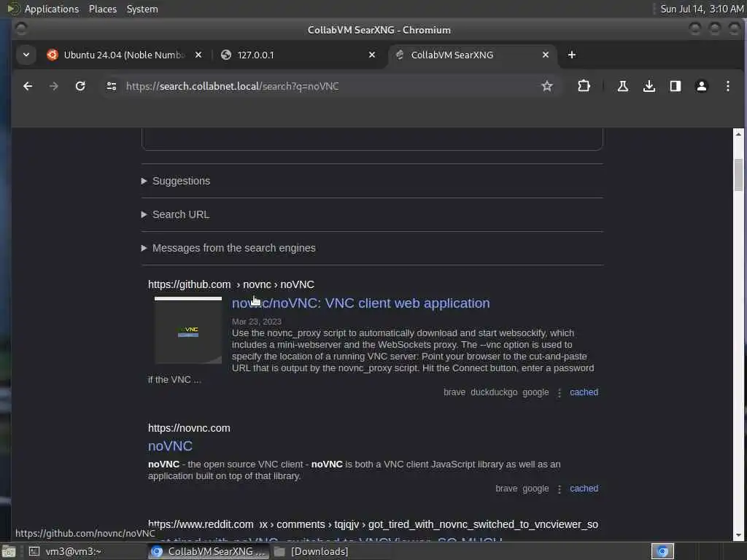This screenshot has height=560, width=747.
Task: Reload the current search page
Action: pos(80,86)
